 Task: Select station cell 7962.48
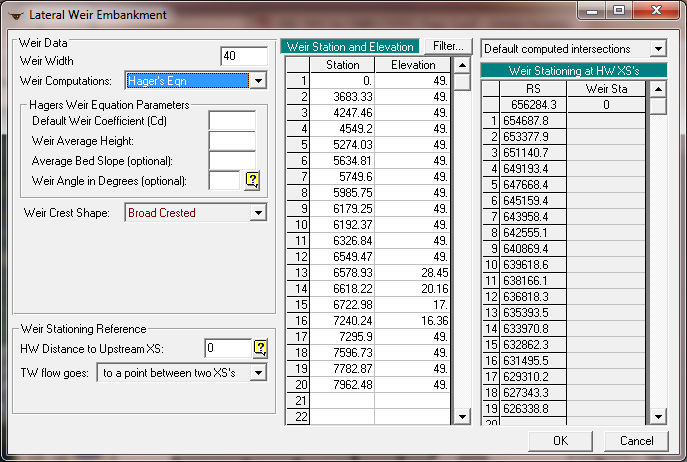(342, 385)
